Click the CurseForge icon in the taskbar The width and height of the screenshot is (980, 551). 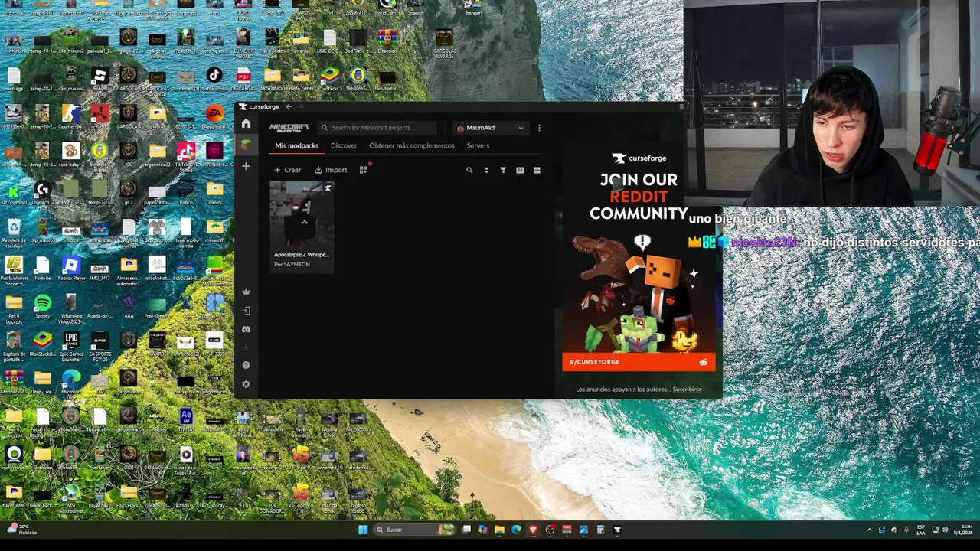617,530
